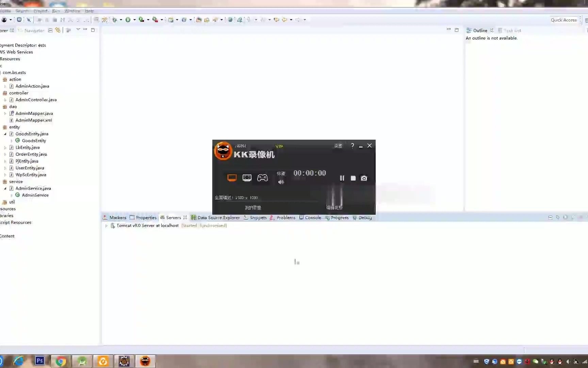Mute the speaker in KK recorder
This screenshot has width=588, height=368.
point(281,182)
